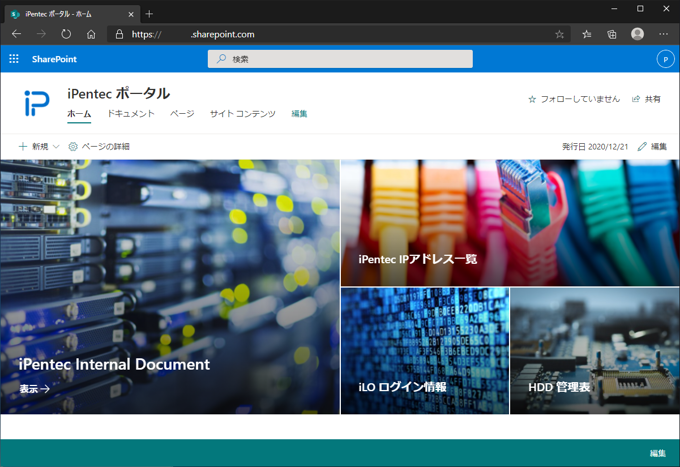680x467 pixels.
Task: Add this page to favorites star
Action: point(559,34)
